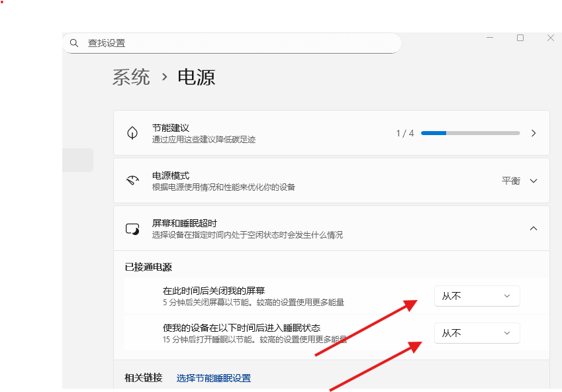The image size is (562, 392).
Task: Click the window minimize button
Action: 489,38
